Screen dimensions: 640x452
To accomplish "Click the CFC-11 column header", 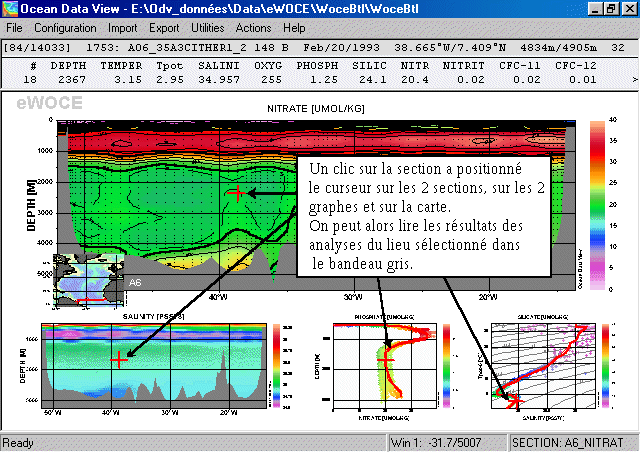I will tap(520, 66).
